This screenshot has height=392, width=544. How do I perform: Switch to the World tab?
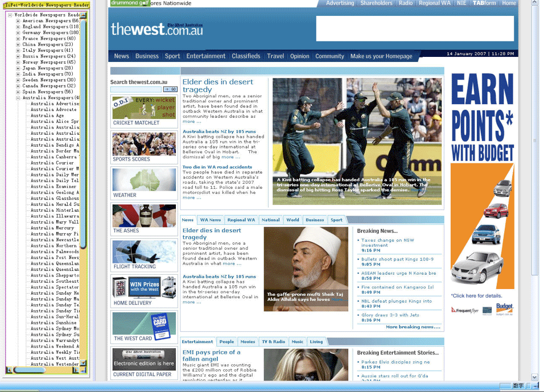pos(293,220)
